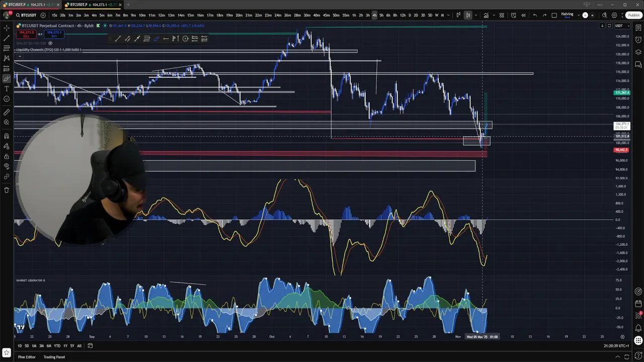Open the forecasting and measurement tools

pyautogui.click(x=7, y=68)
